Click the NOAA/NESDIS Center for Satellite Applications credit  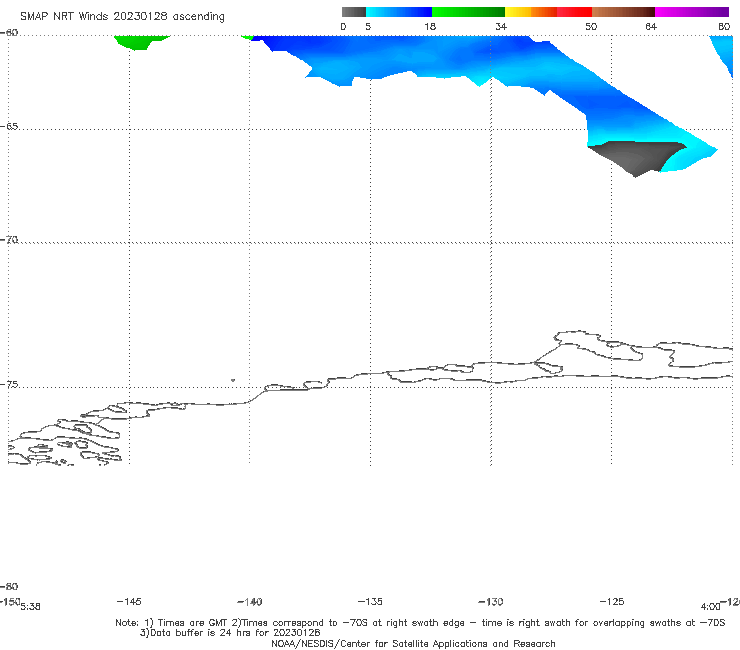(x=413, y=643)
